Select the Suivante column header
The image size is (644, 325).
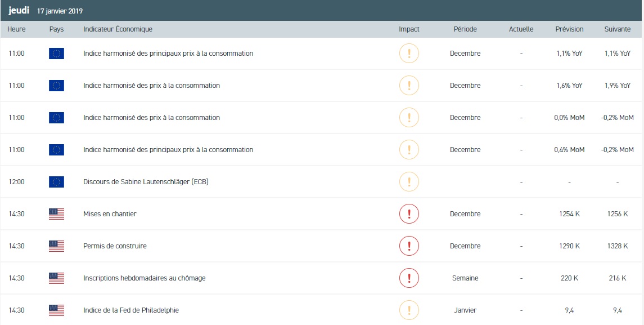pyautogui.click(x=617, y=29)
